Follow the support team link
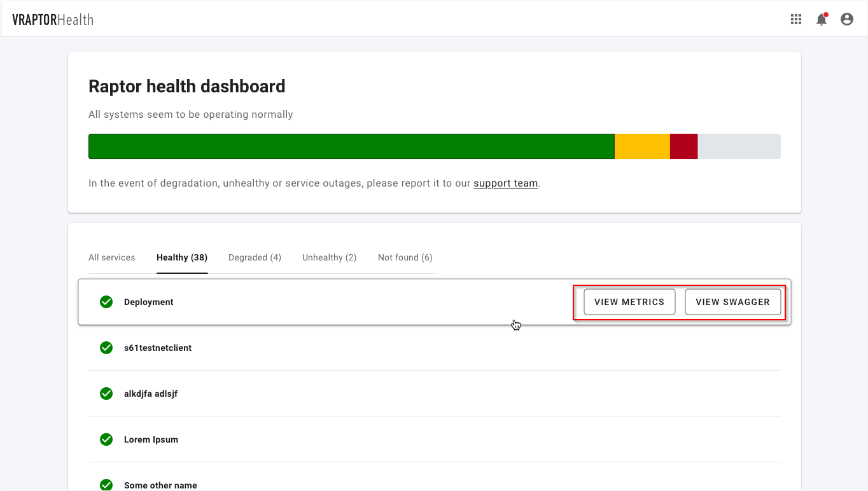Image resolution: width=868 pixels, height=491 pixels. (x=505, y=183)
